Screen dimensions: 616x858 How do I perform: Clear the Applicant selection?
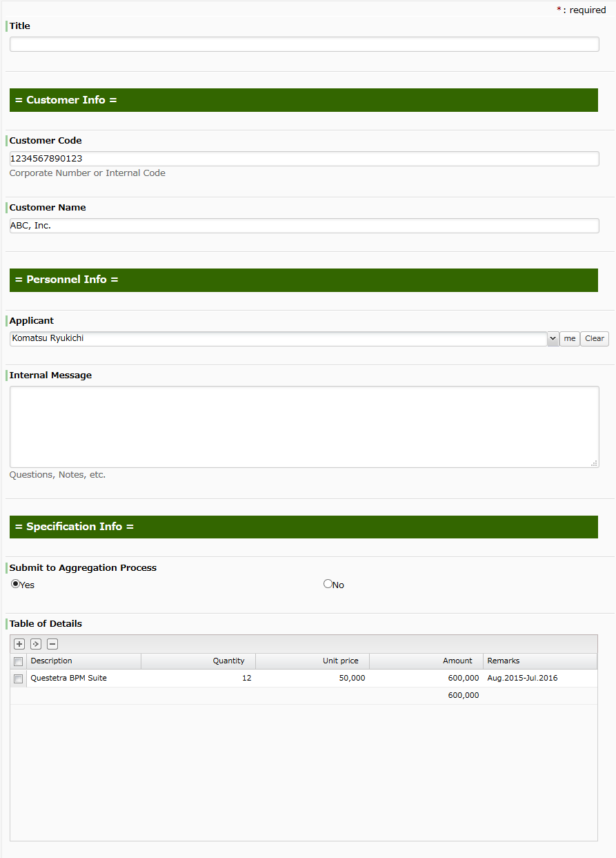[594, 338]
